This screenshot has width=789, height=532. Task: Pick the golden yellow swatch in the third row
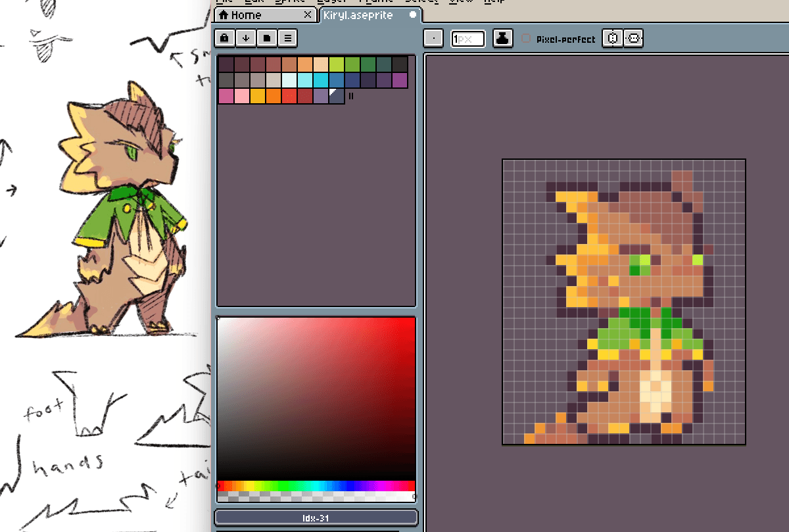pyautogui.click(x=258, y=96)
